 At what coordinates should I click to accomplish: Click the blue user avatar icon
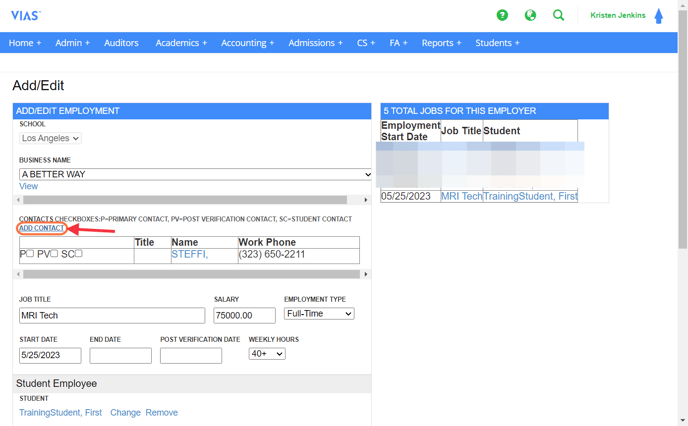(659, 16)
